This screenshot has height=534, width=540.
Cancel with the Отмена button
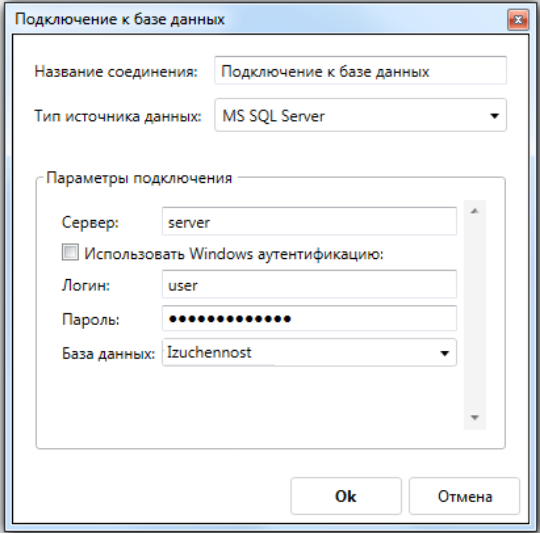[464, 496]
